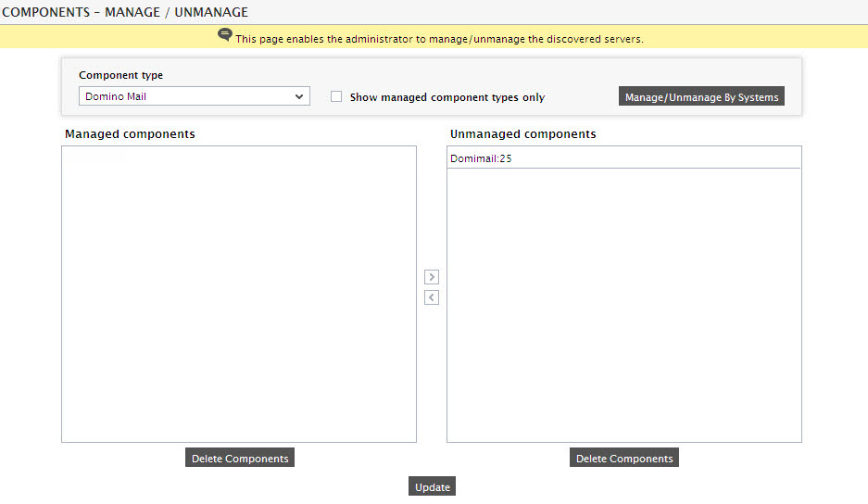
Task: Click the Unmanaged components heading
Action: coord(523,134)
